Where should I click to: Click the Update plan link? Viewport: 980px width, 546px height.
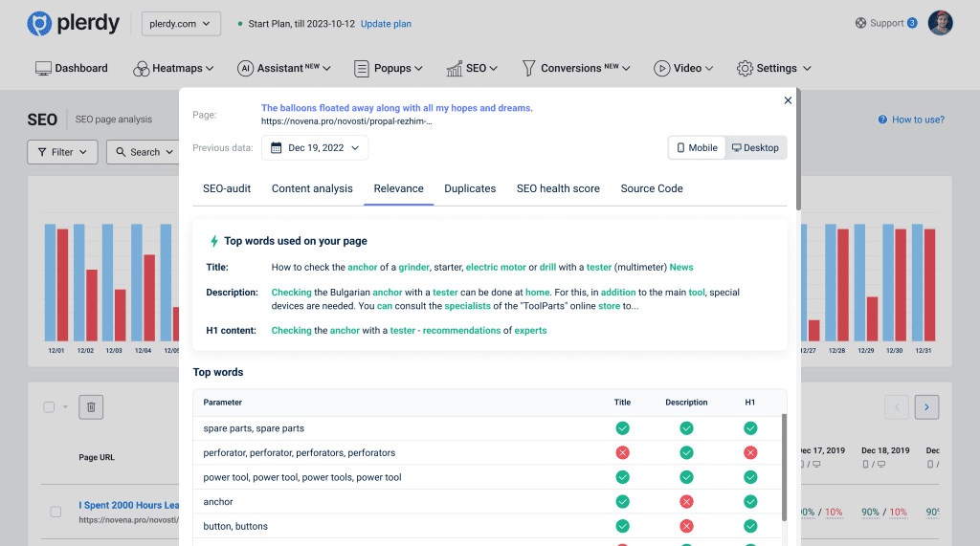(x=386, y=24)
